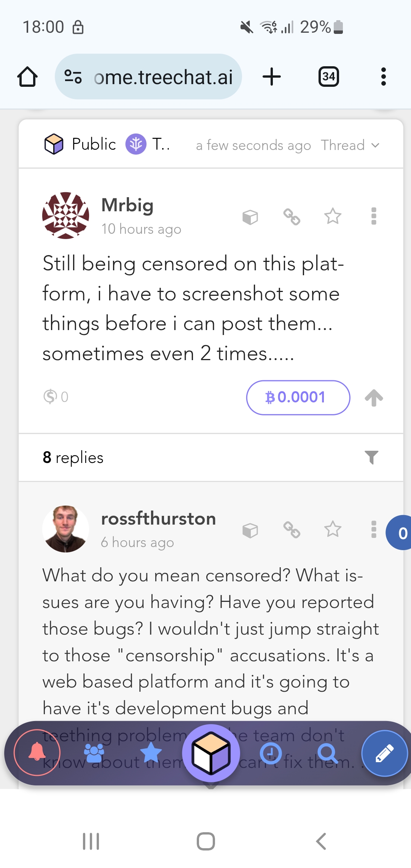Expand the Thread dropdown
The height and width of the screenshot is (868, 411).
pos(350,145)
